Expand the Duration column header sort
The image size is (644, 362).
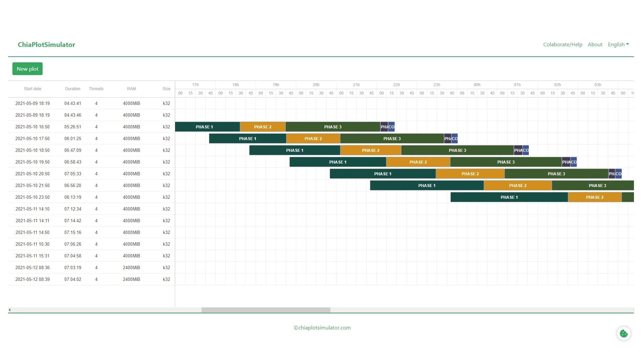(x=72, y=88)
